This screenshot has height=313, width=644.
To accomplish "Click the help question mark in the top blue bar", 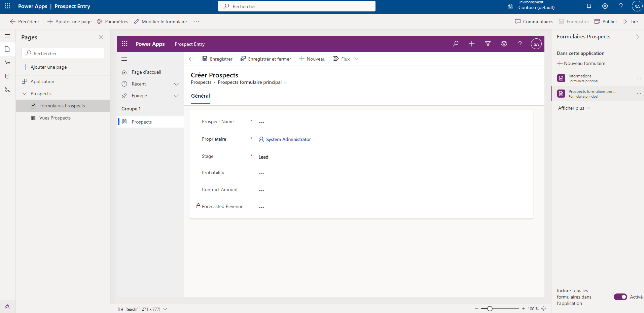I will (x=621, y=6).
